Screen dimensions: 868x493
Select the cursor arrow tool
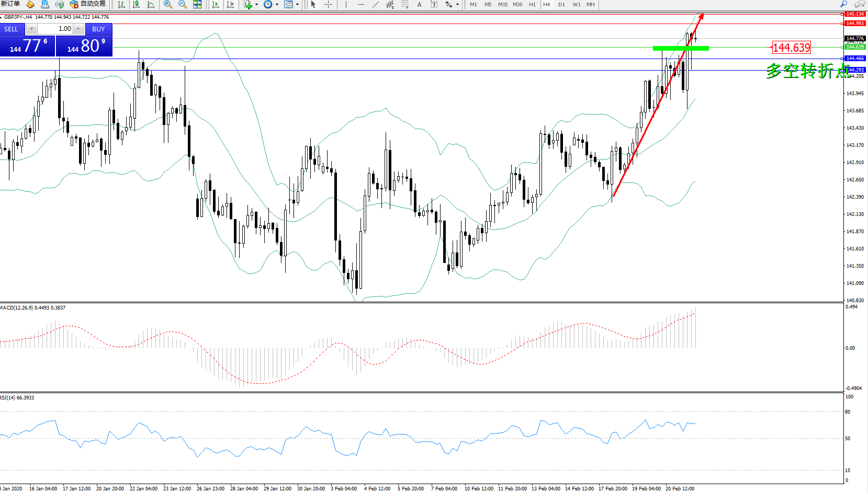pyautogui.click(x=313, y=5)
